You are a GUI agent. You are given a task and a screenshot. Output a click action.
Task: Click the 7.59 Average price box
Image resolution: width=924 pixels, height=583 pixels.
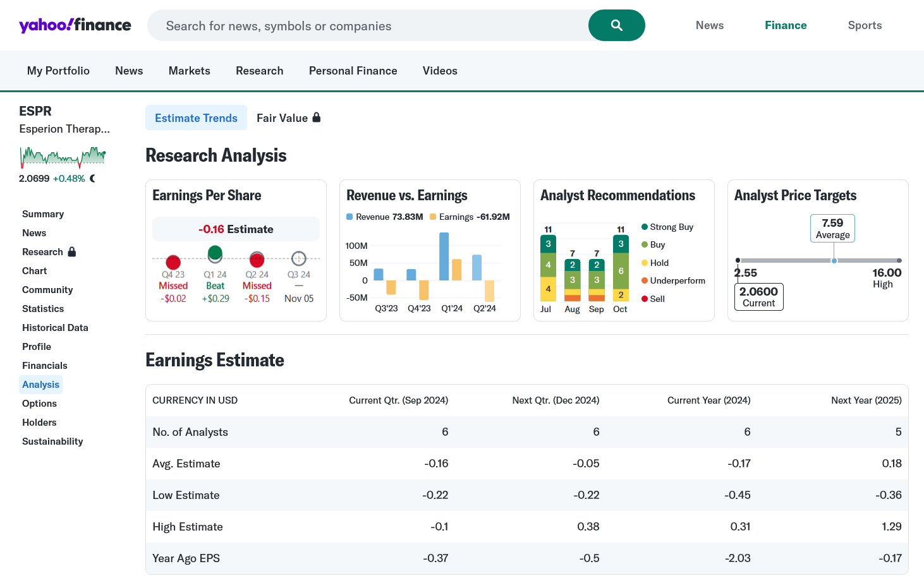coord(832,228)
